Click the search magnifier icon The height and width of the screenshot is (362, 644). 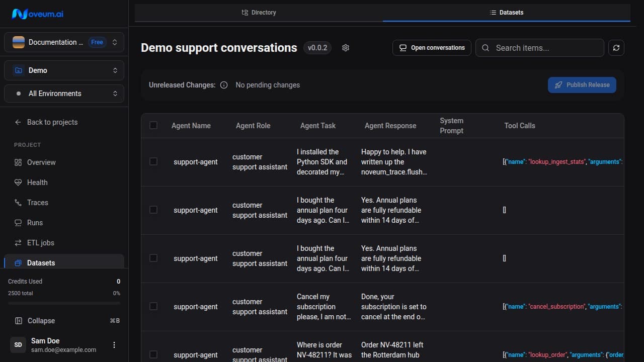[486, 48]
